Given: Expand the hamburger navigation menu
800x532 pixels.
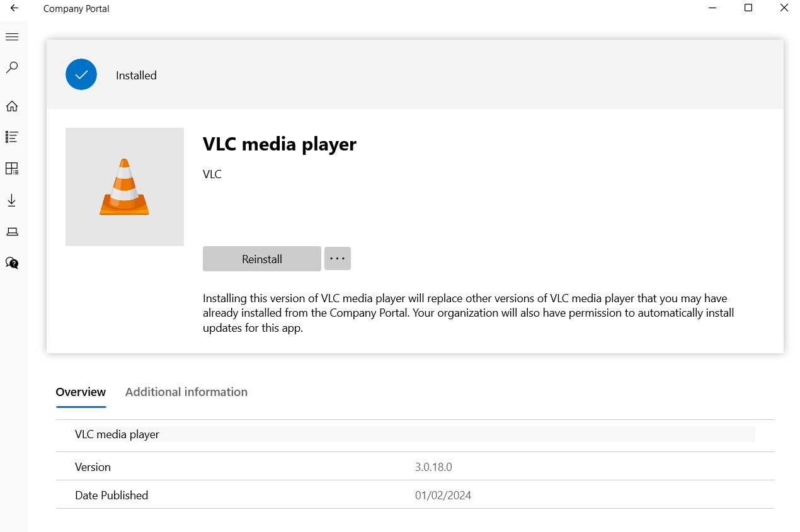Looking at the screenshot, I should pos(12,37).
